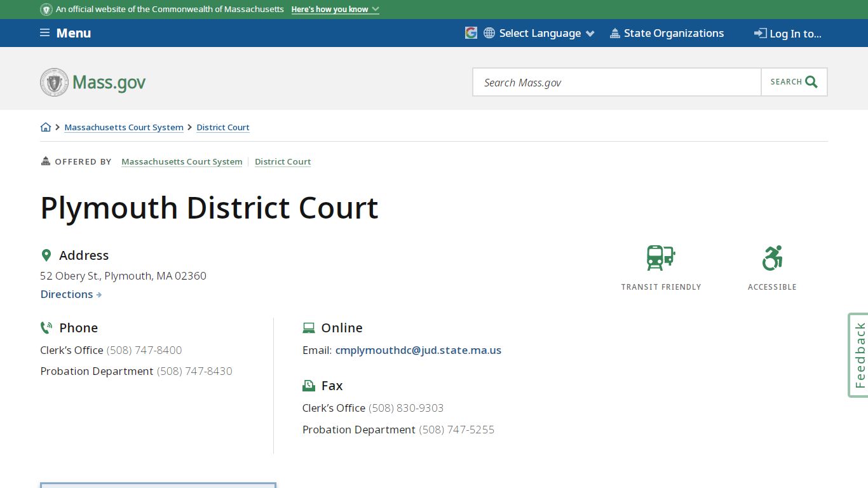Open Massachusetts Court System breadcrumb link
Image resolution: width=868 pixels, height=488 pixels.
click(124, 127)
